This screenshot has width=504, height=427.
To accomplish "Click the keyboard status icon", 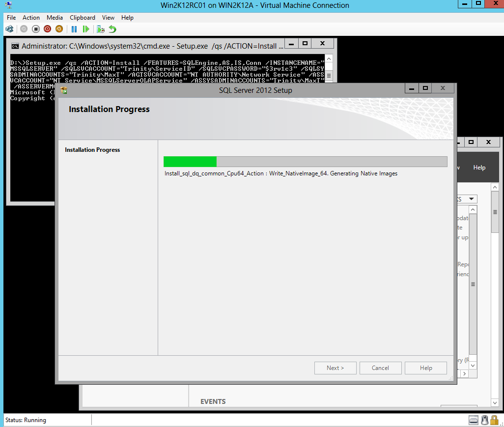I will pyautogui.click(x=474, y=420).
